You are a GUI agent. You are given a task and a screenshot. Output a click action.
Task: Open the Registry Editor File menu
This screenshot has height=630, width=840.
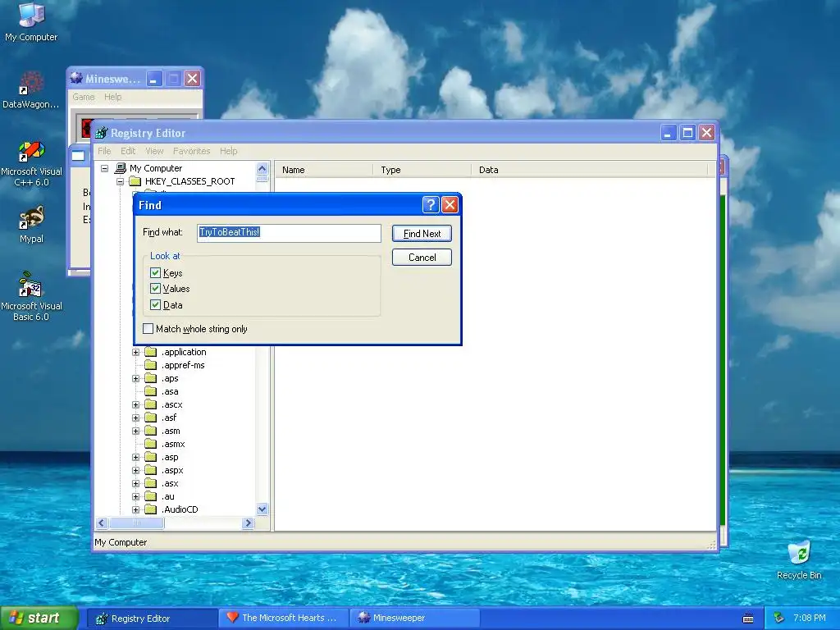tap(104, 151)
